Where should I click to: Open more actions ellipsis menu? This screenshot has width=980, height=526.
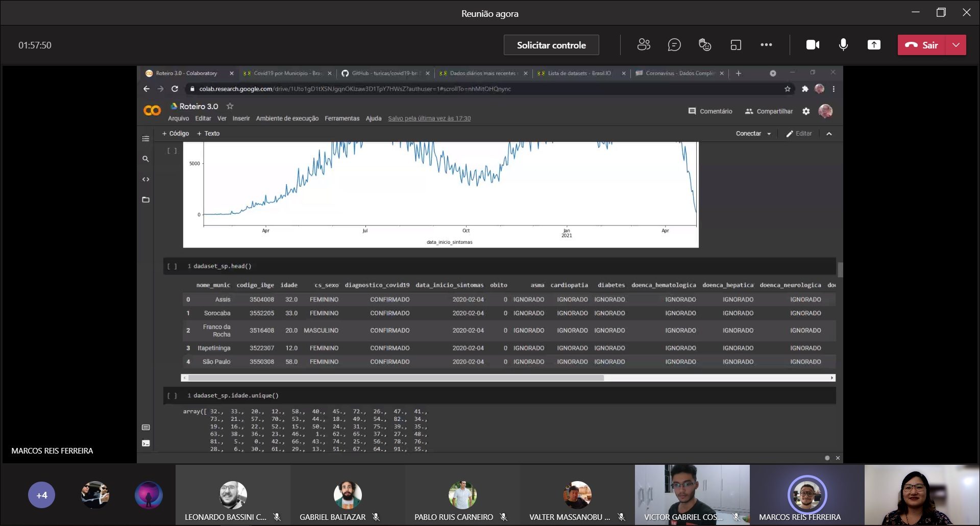[x=766, y=45]
